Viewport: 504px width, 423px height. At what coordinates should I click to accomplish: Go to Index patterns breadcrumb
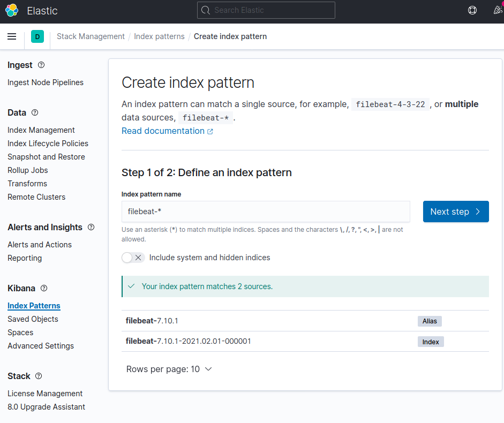tap(159, 36)
